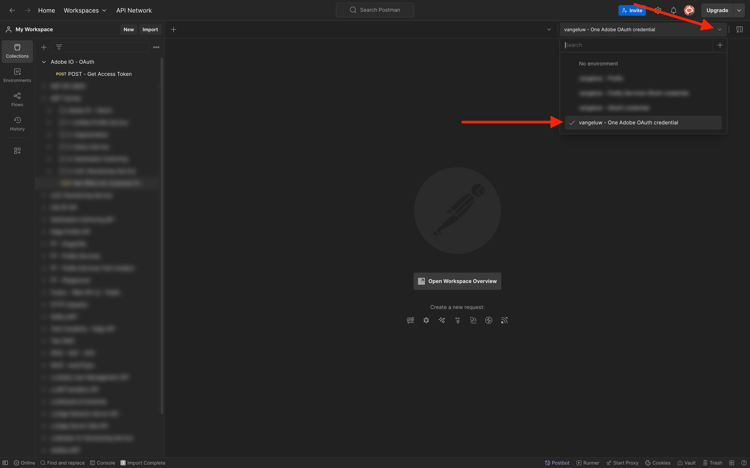Collapse the Adobe IO - OAuth collection

[44, 62]
